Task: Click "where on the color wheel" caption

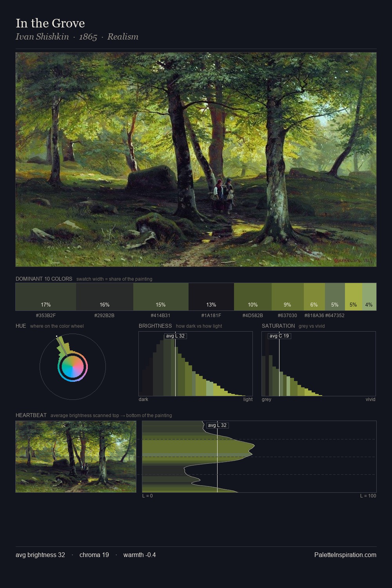Action: (x=57, y=326)
